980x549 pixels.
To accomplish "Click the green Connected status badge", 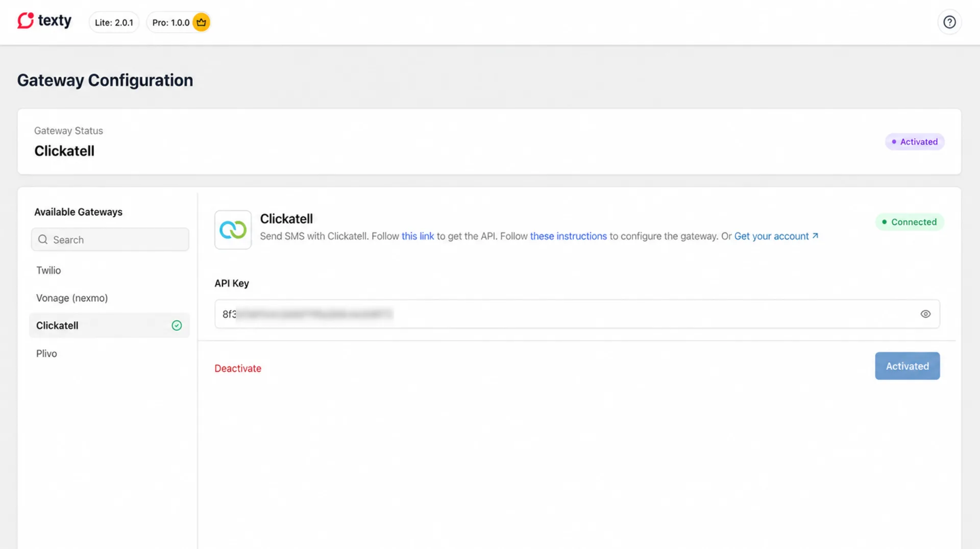I will pyautogui.click(x=910, y=222).
